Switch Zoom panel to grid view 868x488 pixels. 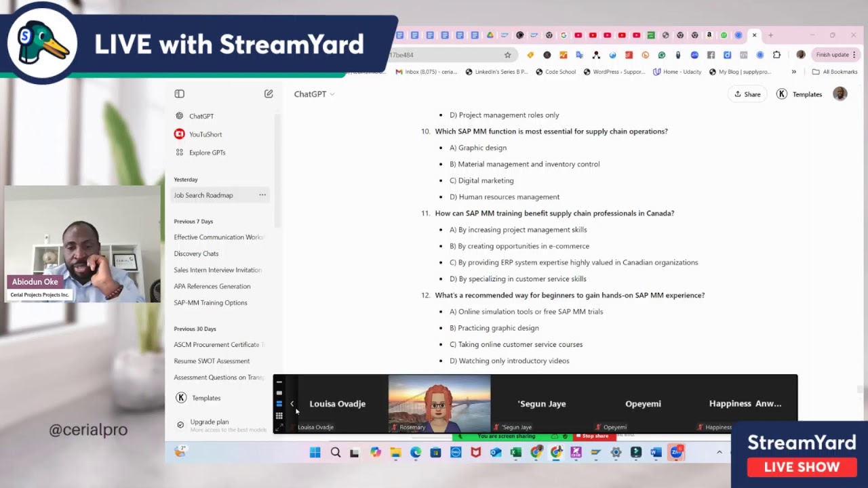tap(279, 415)
